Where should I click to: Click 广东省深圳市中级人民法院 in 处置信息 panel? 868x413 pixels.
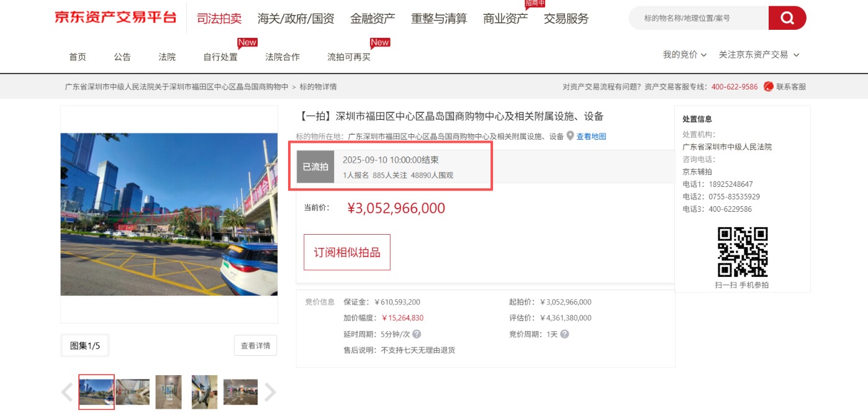[x=727, y=147]
